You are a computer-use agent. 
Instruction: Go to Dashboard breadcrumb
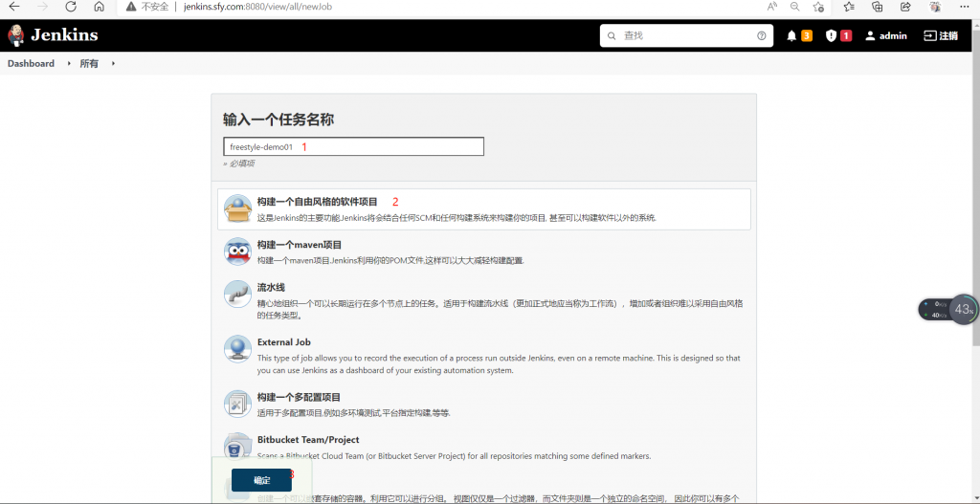coord(31,63)
